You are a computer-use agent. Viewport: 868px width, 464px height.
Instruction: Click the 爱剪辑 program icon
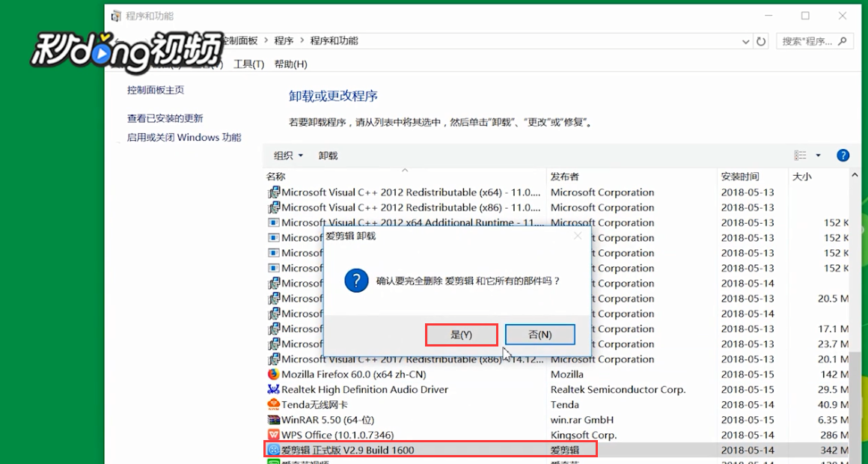pyautogui.click(x=273, y=451)
